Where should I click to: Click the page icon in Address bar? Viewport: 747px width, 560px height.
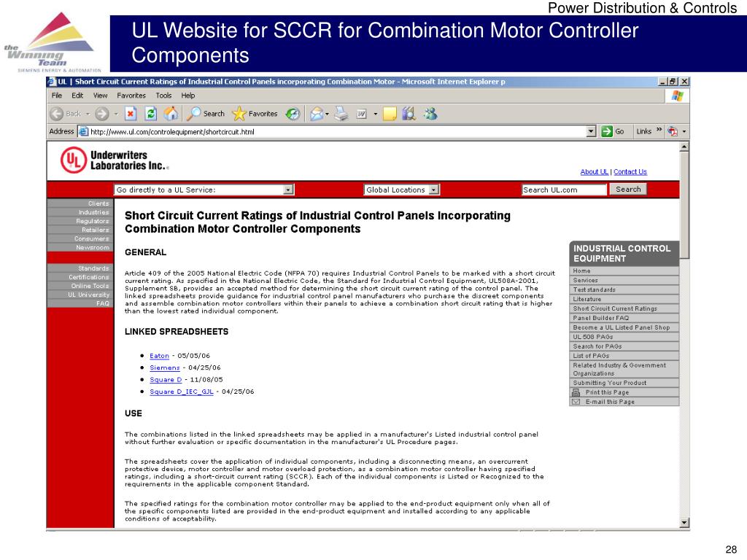(83, 131)
